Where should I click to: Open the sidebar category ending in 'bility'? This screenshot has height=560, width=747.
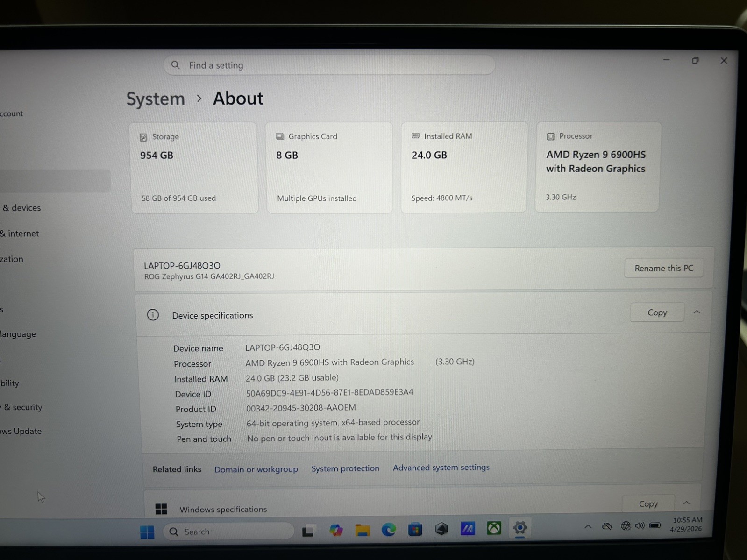coord(10,383)
